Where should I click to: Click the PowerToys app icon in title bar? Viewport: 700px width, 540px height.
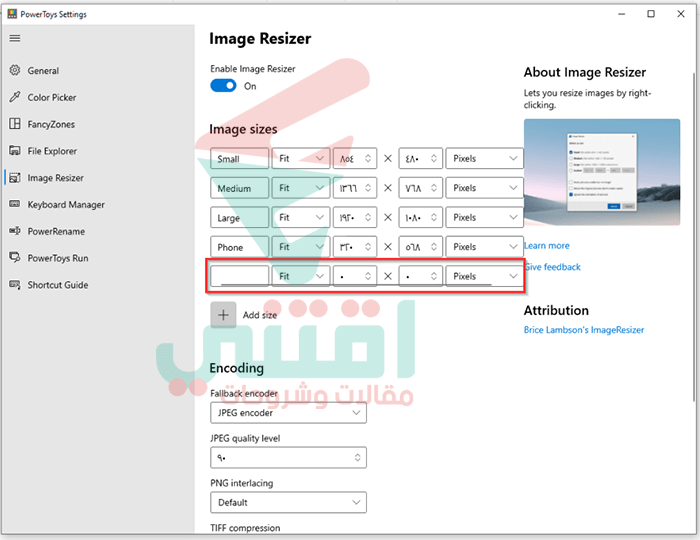click(12, 14)
